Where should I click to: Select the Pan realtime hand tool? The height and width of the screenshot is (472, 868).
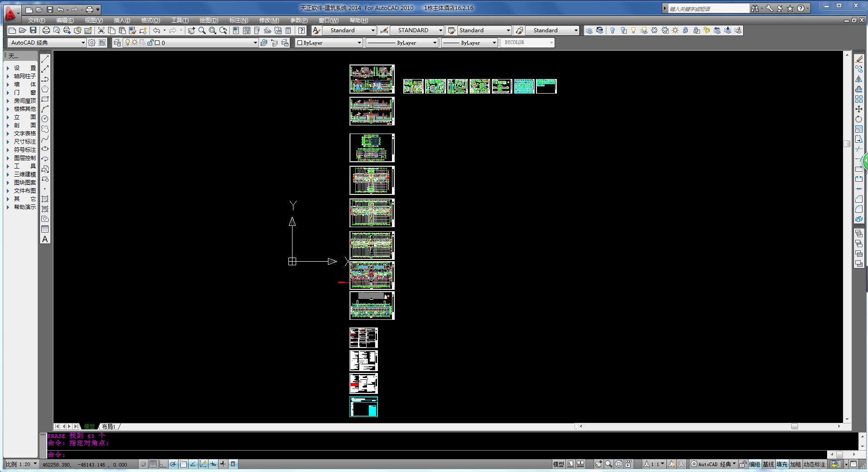tap(191, 30)
